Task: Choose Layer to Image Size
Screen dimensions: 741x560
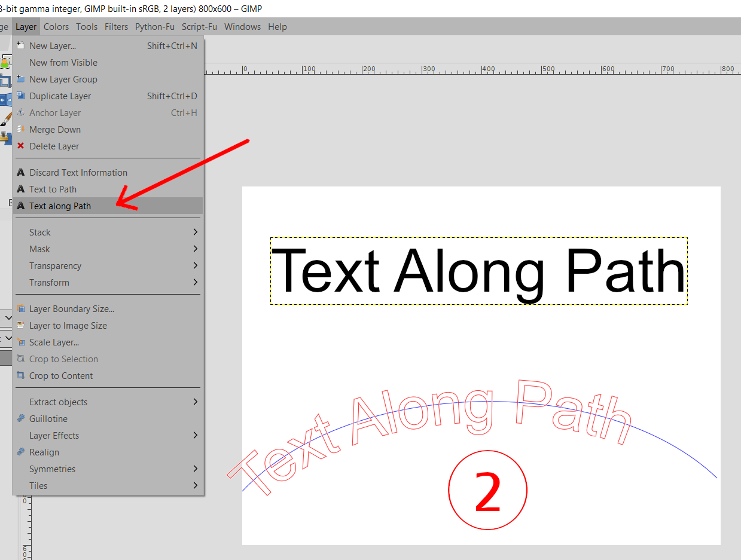Action: click(108, 326)
